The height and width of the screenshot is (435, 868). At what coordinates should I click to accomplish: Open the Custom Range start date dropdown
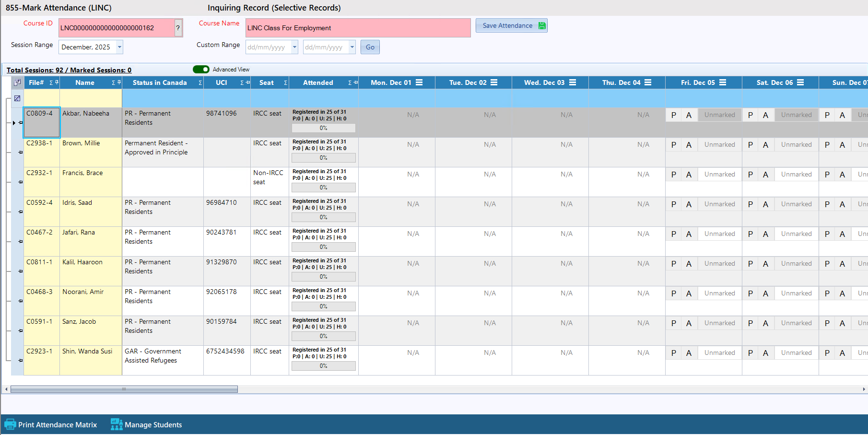pos(294,47)
